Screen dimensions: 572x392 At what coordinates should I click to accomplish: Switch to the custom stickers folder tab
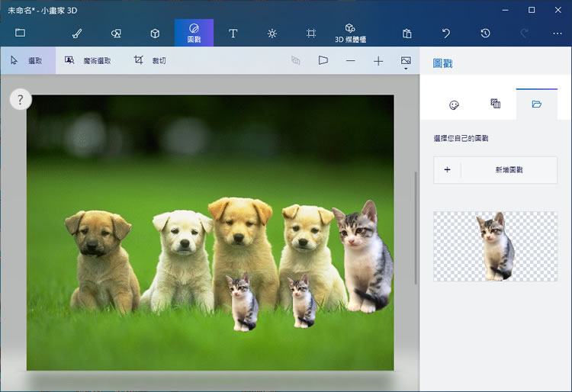pyautogui.click(x=537, y=104)
